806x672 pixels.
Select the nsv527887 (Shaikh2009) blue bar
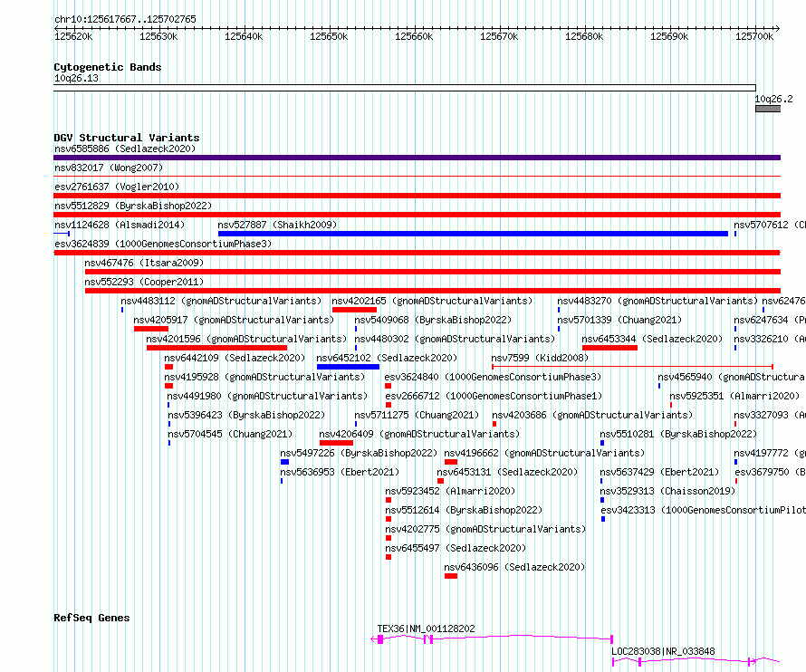pyautogui.click(x=473, y=234)
